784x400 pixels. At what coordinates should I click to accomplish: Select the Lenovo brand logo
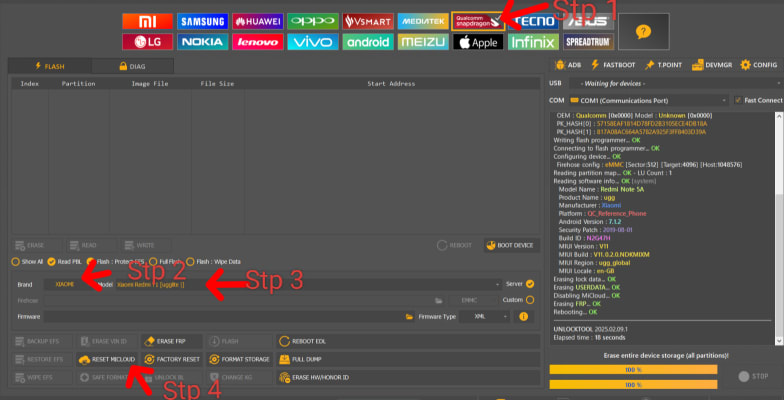click(258, 42)
